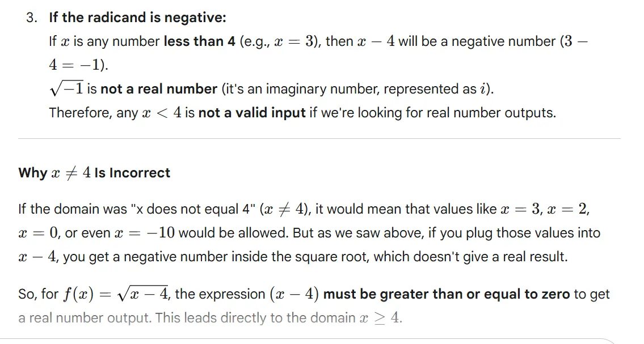Click the bold text 'less than 4'
This screenshot has height=344, width=644.
click(199, 41)
